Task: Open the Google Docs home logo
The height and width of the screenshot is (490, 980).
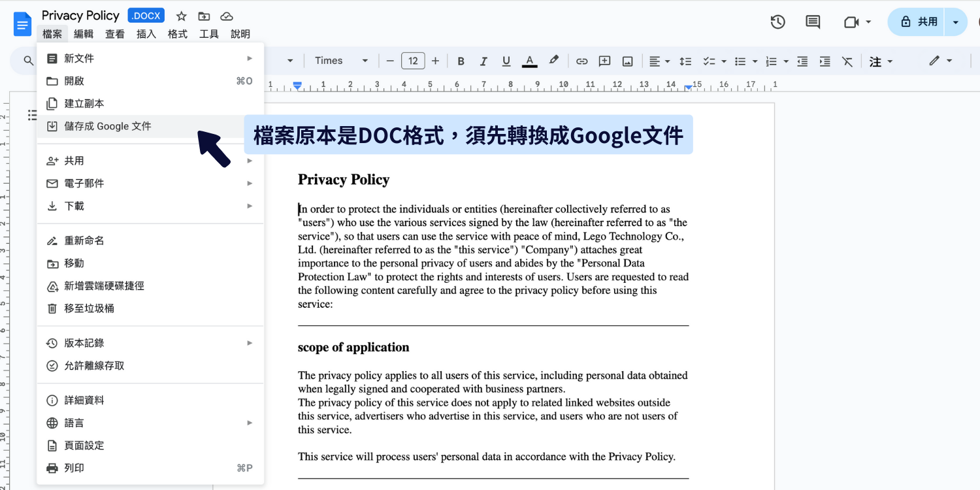Action: 23,24
